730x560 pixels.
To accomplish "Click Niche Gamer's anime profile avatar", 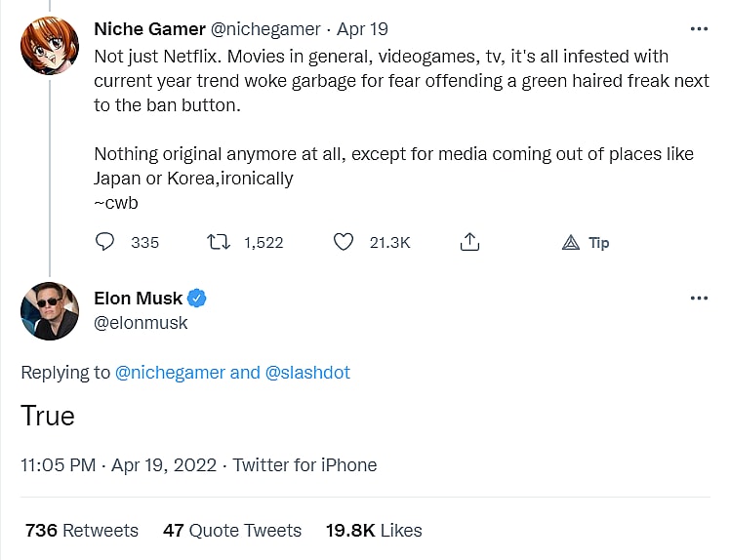I will tap(50, 45).
